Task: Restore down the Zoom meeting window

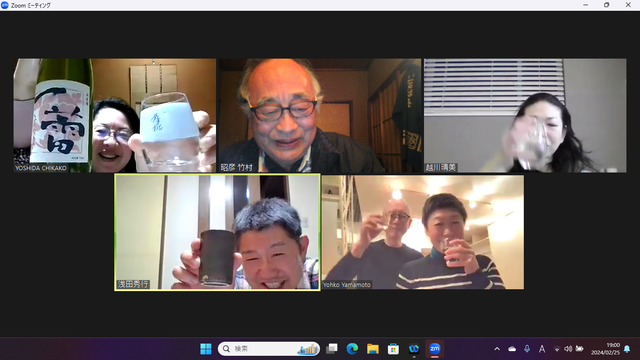Action: click(x=607, y=5)
